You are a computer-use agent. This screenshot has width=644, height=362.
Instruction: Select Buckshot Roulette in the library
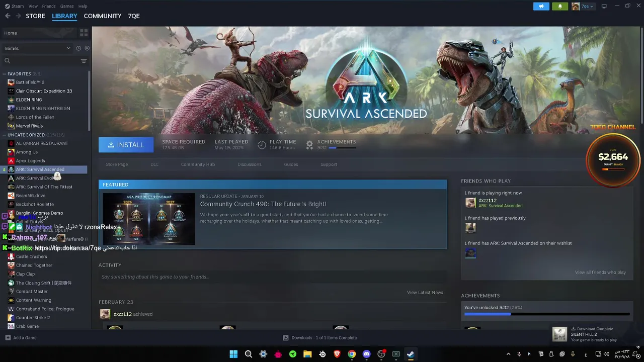coord(35,204)
